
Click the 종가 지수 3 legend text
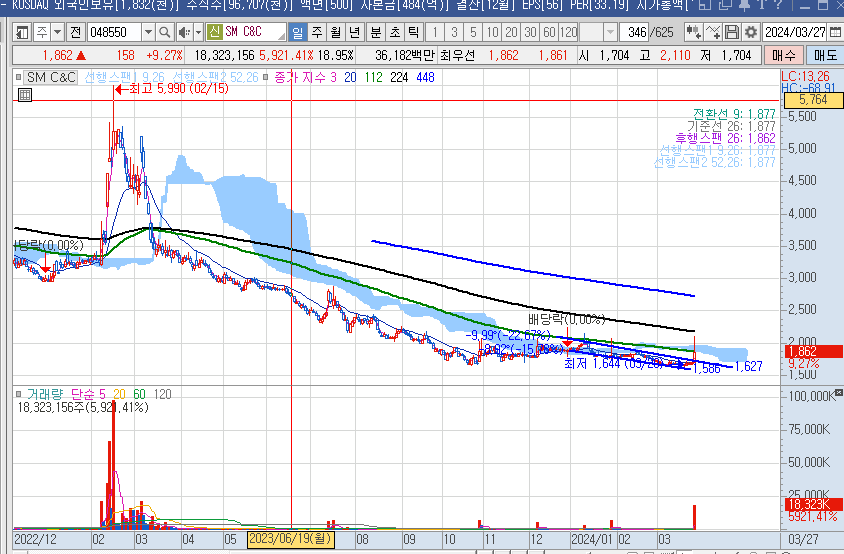305,77
